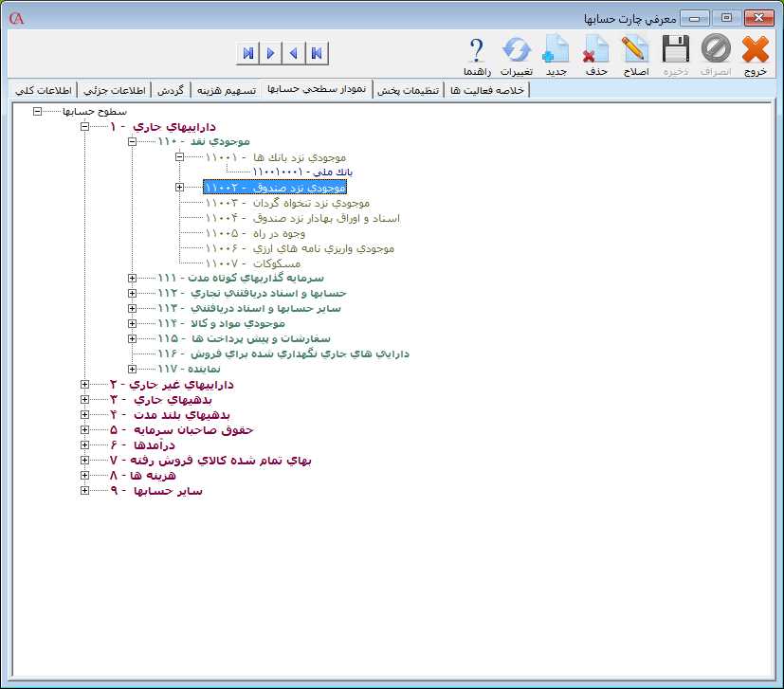Click the اصلاح (Edit) pencil icon
The height and width of the screenshot is (689, 784).
click(x=635, y=55)
